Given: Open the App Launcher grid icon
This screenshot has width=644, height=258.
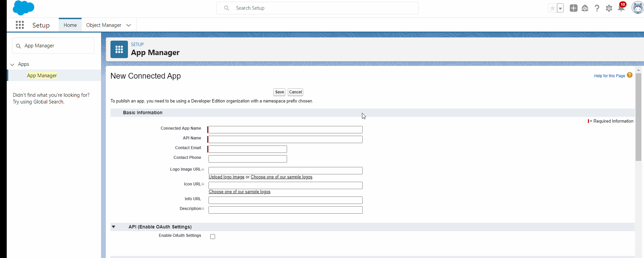Looking at the screenshot, I should click(x=20, y=25).
